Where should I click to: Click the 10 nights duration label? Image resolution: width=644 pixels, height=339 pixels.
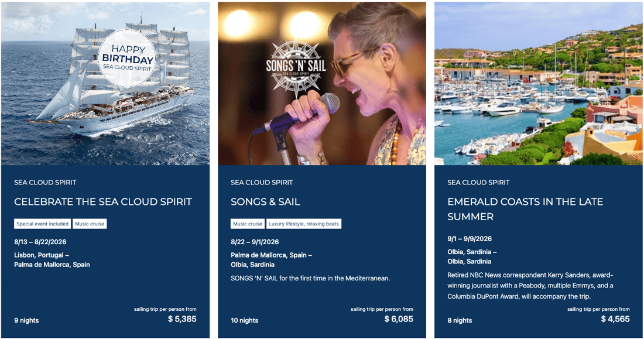(x=245, y=320)
